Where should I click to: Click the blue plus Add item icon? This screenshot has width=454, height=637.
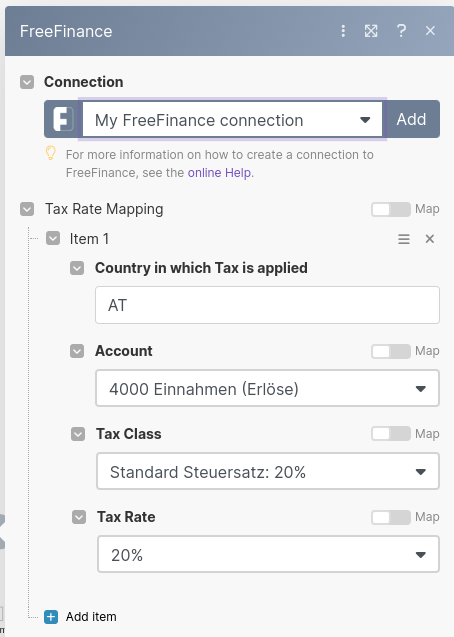(x=51, y=617)
